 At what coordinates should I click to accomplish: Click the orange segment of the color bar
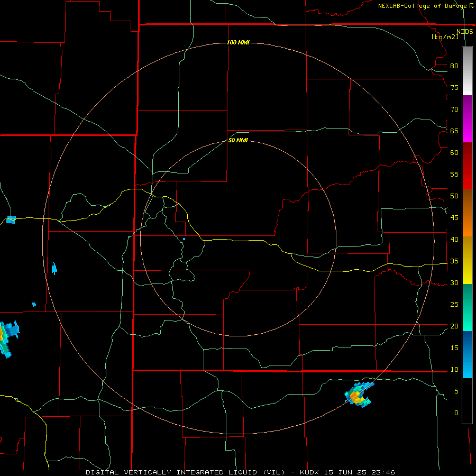467,213
